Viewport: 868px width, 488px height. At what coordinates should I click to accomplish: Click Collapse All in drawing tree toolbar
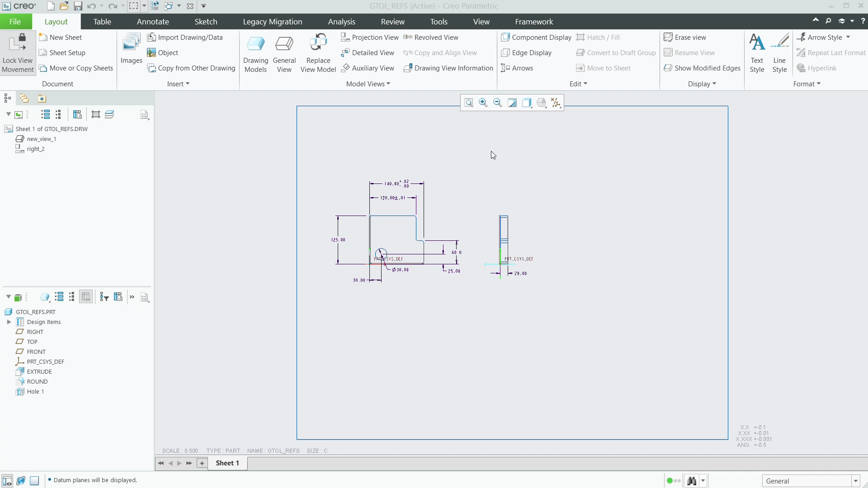58,115
